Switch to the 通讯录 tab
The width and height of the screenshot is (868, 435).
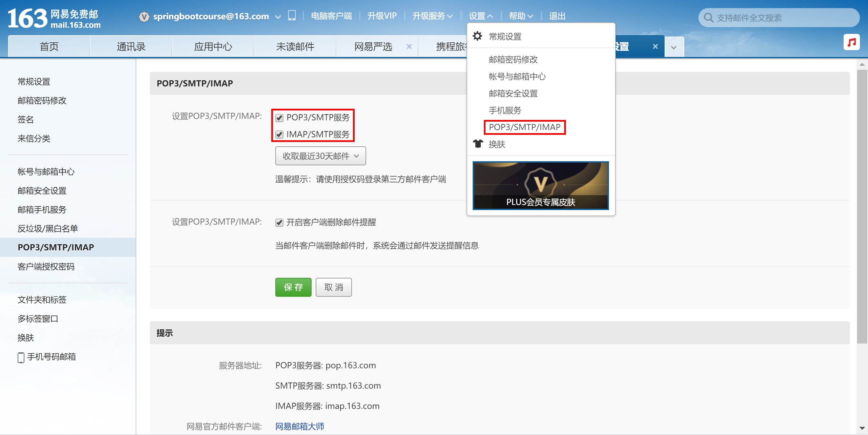tap(131, 46)
